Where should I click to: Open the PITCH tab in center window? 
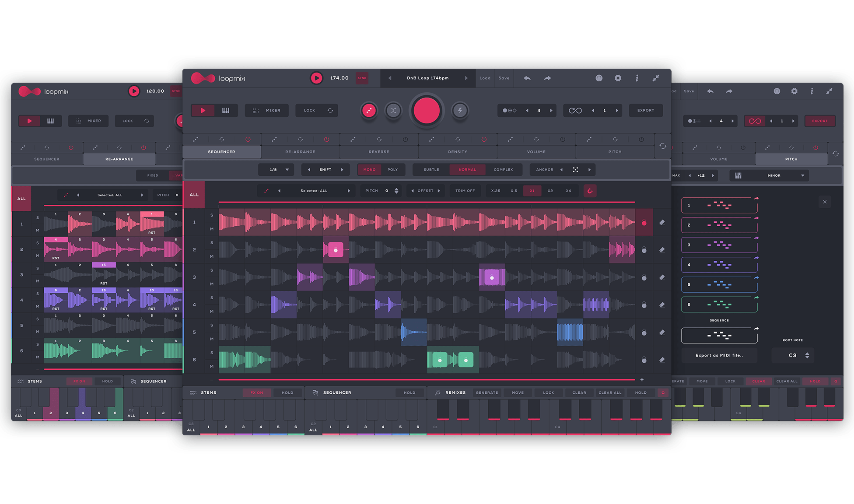pyautogui.click(x=615, y=152)
